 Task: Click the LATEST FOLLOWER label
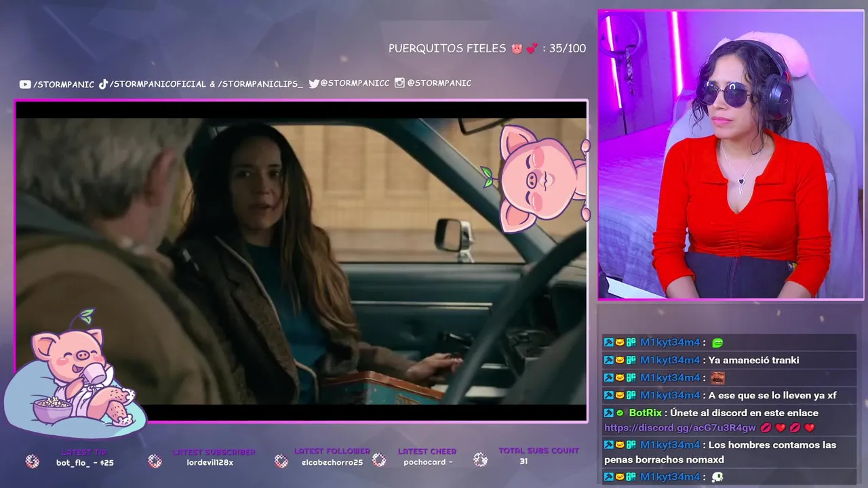332,451
